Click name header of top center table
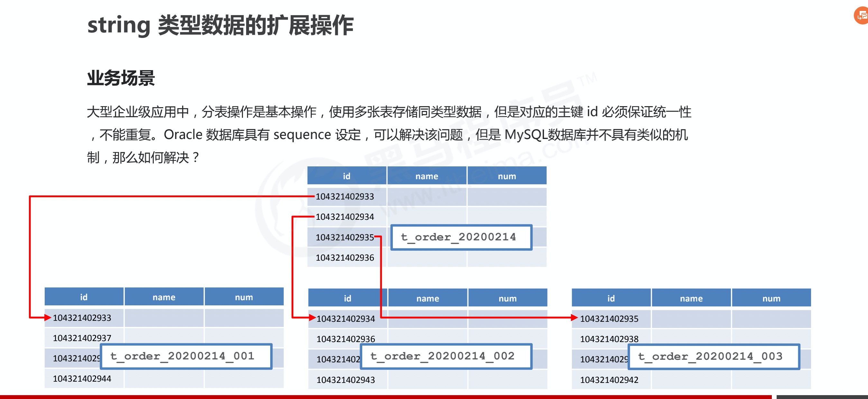 [427, 176]
